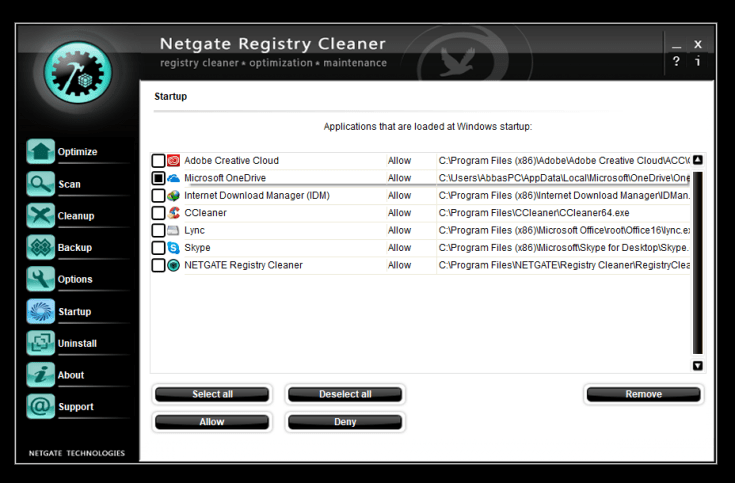
Task: Tick the NETGATE Registry Cleaner checkbox
Action: pyautogui.click(x=158, y=265)
